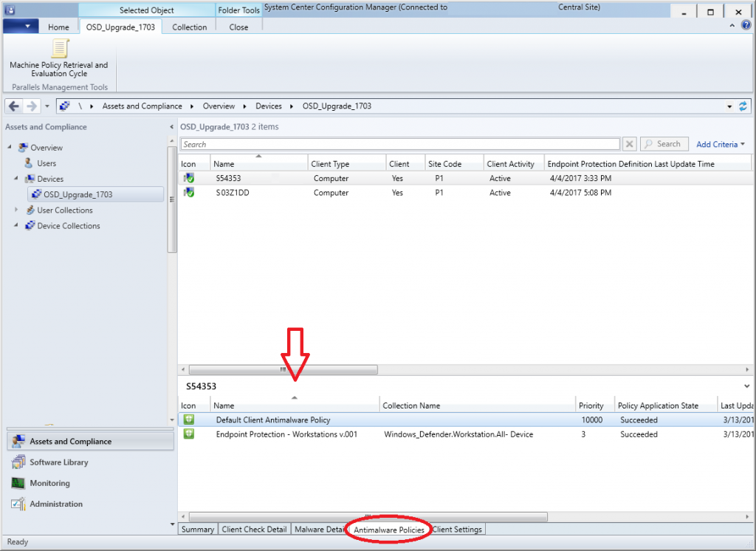Open the navigation history dropdown arrow
Viewport: 756px width, 551px height.
coord(47,106)
